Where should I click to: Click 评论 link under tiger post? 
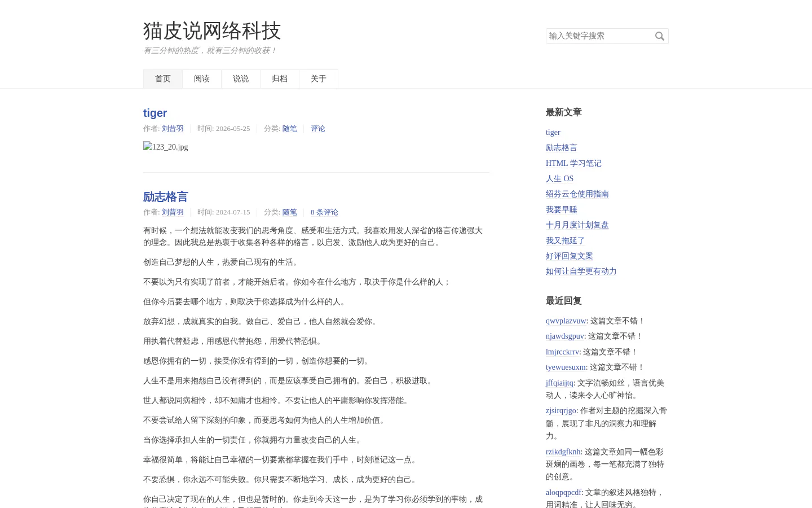(x=318, y=129)
